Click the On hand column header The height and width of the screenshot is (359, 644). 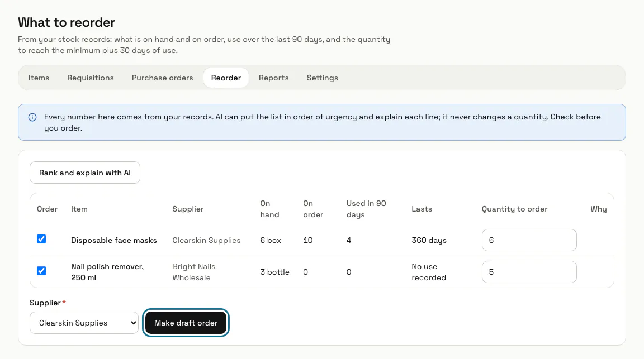click(269, 209)
